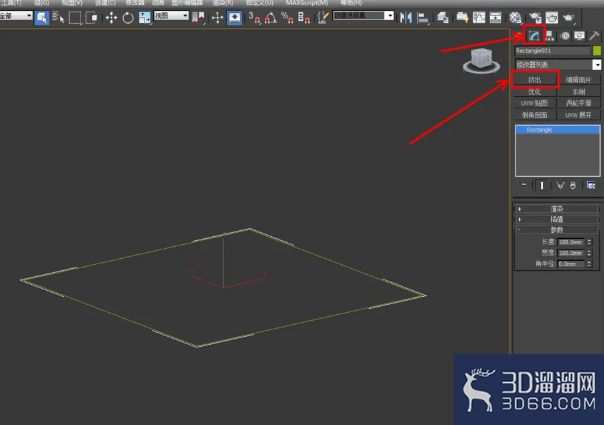Click the Use Pivot Point Center icon
This screenshot has height=425, width=604.
(x=198, y=18)
